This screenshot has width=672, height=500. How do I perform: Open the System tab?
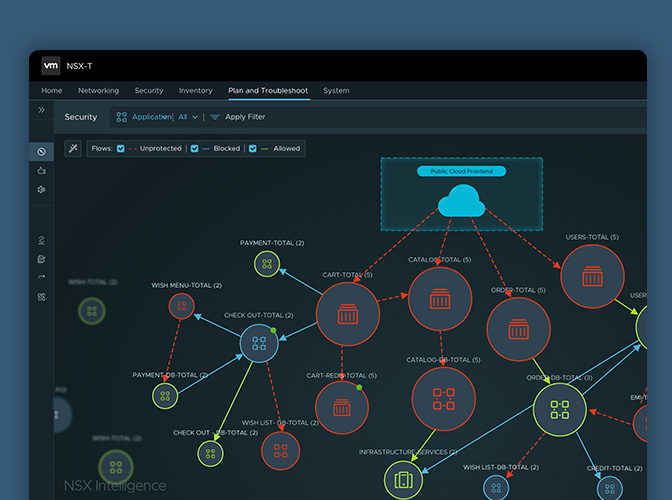pos(336,90)
